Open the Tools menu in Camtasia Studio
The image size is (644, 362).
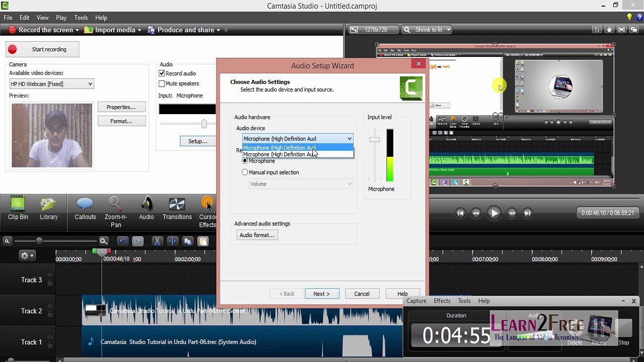click(80, 18)
